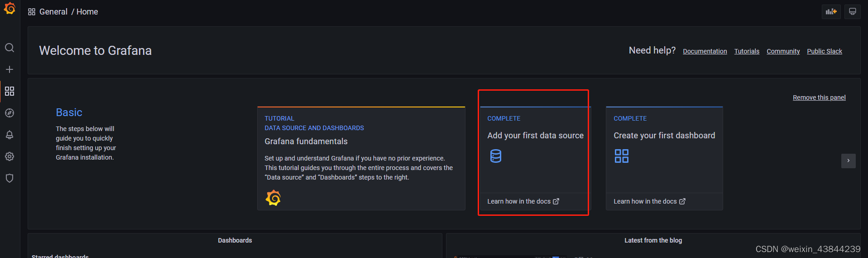Open the Search icon in the sidebar
This screenshot has height=258, width=868.
coord(10,48)
